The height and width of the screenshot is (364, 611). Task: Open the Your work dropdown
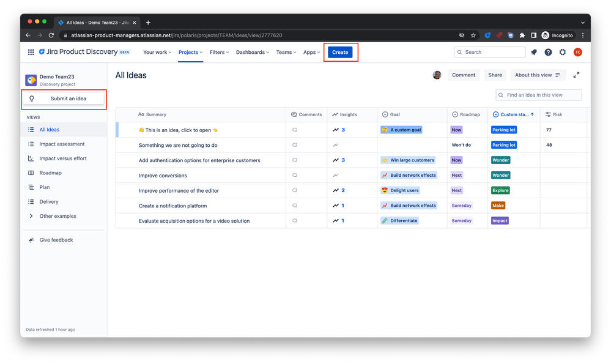pos(157,52)
